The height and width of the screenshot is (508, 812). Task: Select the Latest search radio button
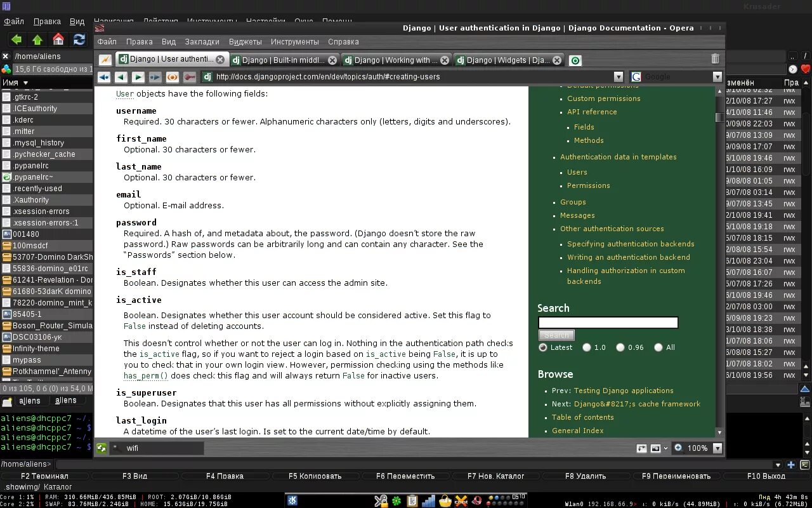pos(543,347)
